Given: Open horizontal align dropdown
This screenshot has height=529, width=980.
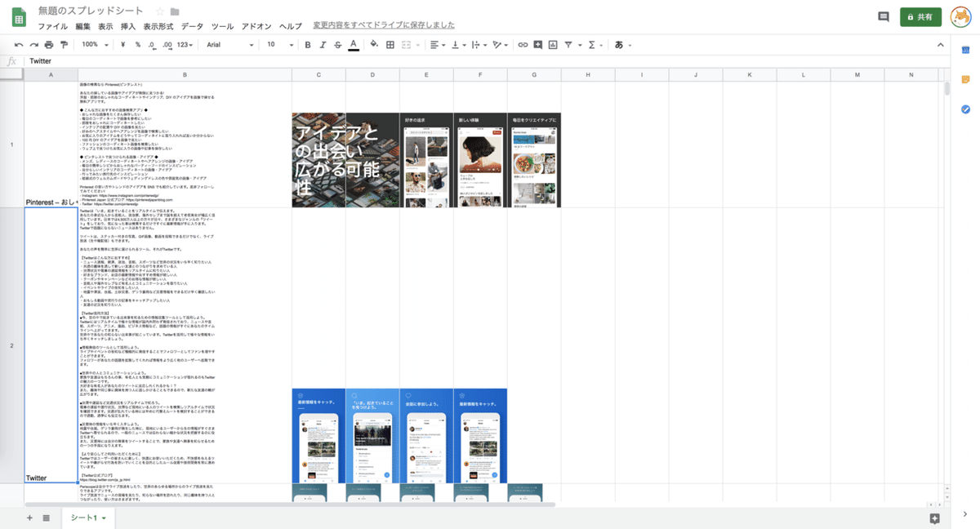Looking at the screenshot, I should pos(436,44).
